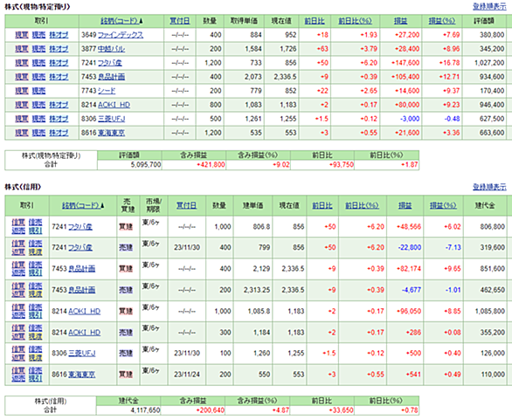Click 返買 in the 8214 AOKI HD 売建 row
The image size is (512, 420).
coord(18,336)
